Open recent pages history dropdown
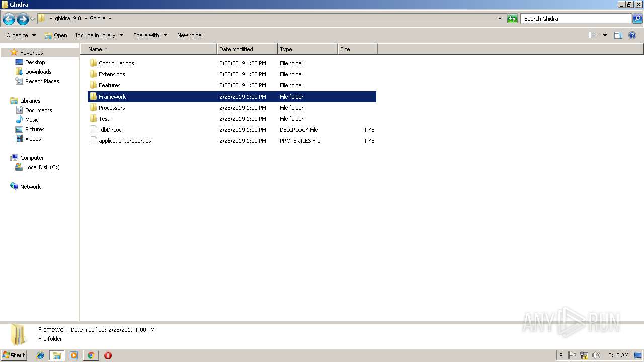Image resolution: width=644 pixels, height=362 pixels. pyautogui.click(x=33, y=19)
